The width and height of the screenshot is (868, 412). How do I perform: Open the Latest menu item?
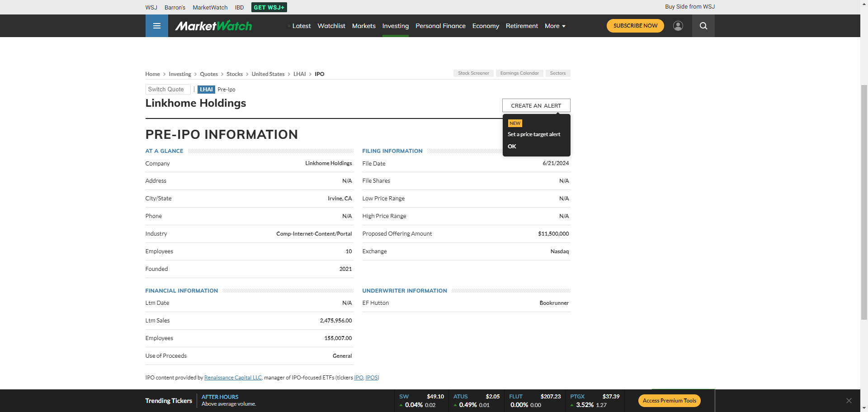(x=302, y=26)
